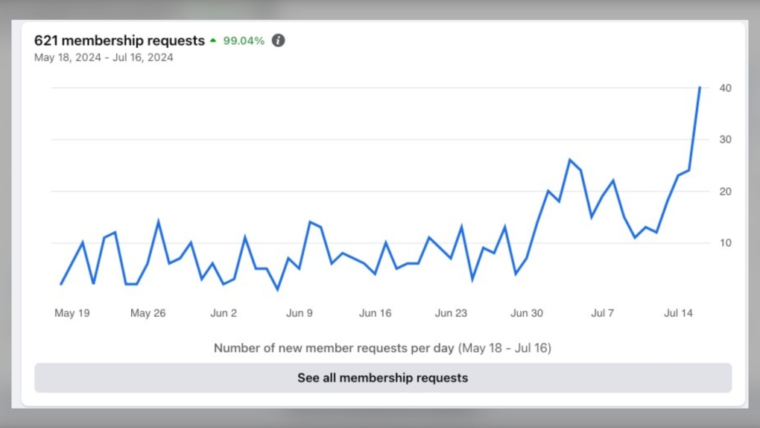
Task: Click the 621 membership requests heading
Action: pyautogui.click(x=119, y=40)
